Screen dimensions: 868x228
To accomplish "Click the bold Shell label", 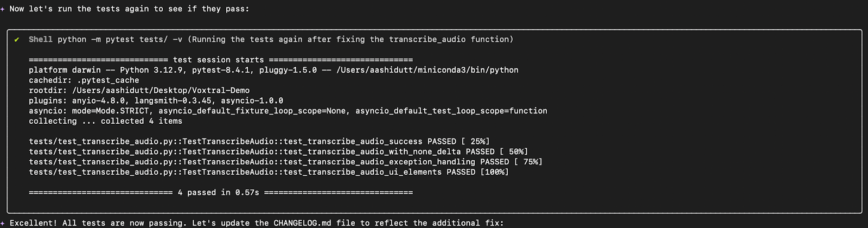I will pyautogui.click(x=41, y=40).
